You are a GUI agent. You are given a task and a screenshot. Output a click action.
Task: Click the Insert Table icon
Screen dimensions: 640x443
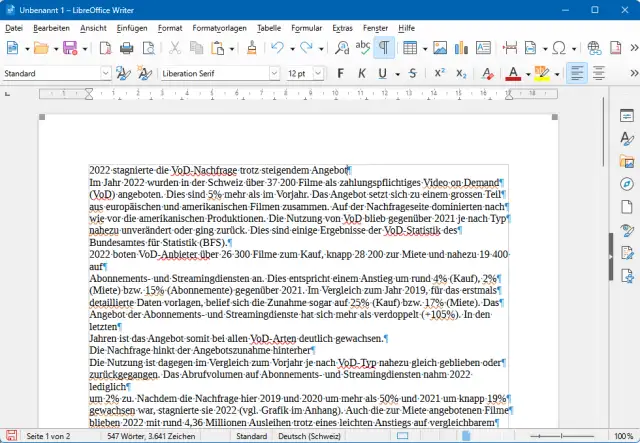pos(410,48)
